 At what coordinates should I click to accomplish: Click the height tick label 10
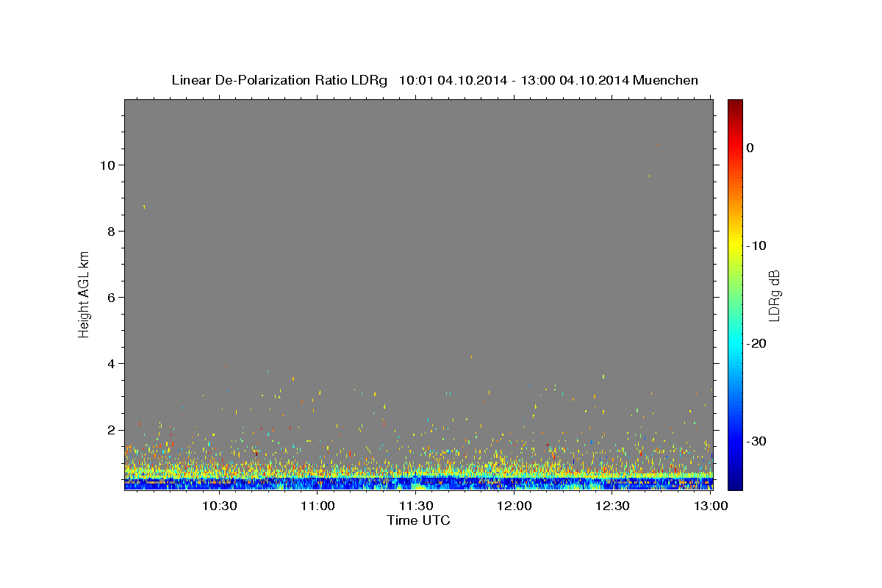point(109,165)
